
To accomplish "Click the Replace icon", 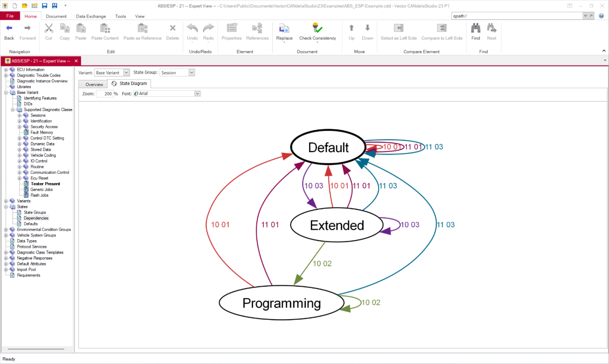I will click(284, 28).
